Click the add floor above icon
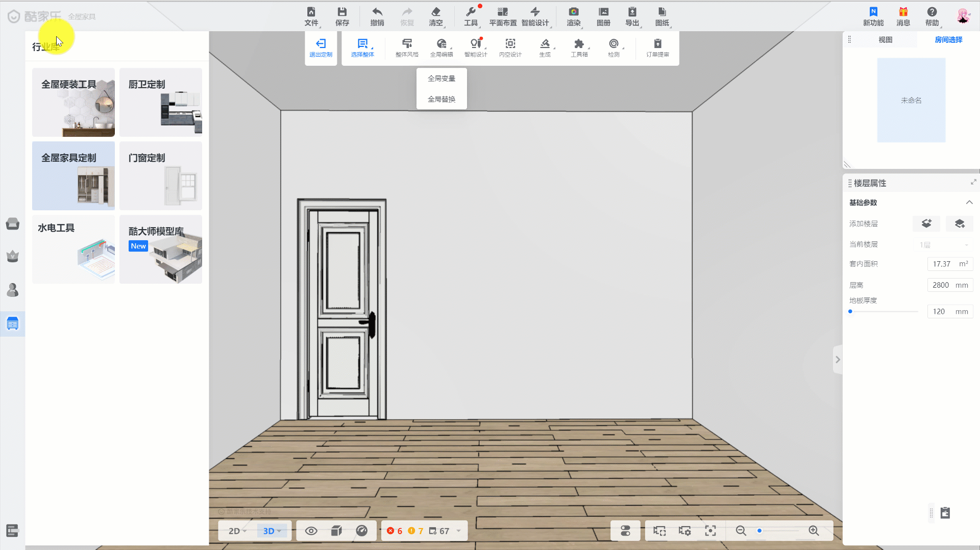This screenshot has width=980, height=550. point(926,223)
